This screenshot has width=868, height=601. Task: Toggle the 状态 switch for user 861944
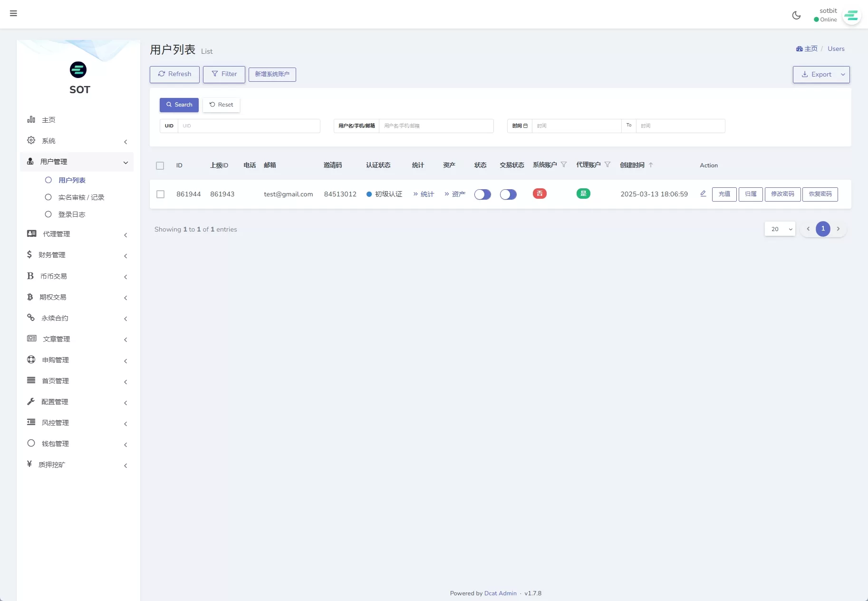coord(482,194)
